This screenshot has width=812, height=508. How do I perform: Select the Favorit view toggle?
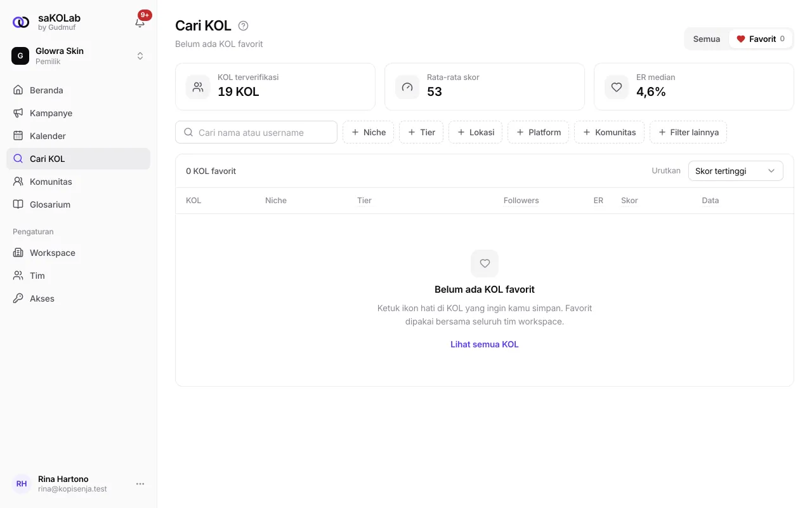click(760, 39)
